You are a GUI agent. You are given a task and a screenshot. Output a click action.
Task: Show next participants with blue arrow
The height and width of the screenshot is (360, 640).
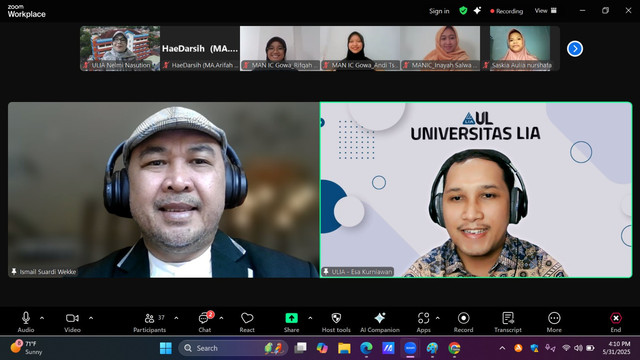575,49
